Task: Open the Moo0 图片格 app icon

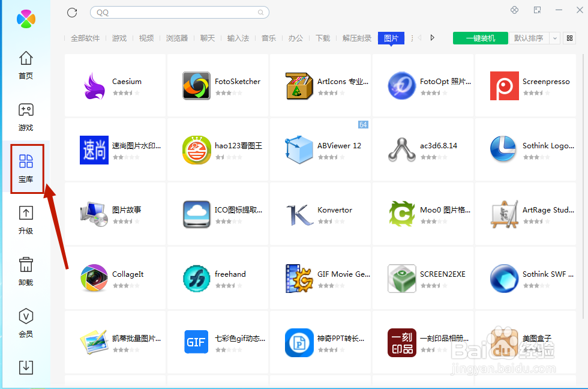Action: [x=401, y=214]
